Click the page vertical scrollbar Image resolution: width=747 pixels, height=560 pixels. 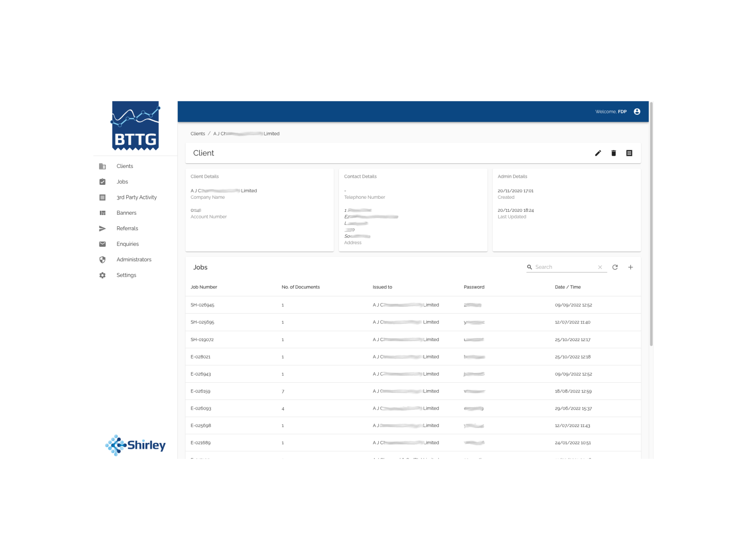tap(651, 224)
